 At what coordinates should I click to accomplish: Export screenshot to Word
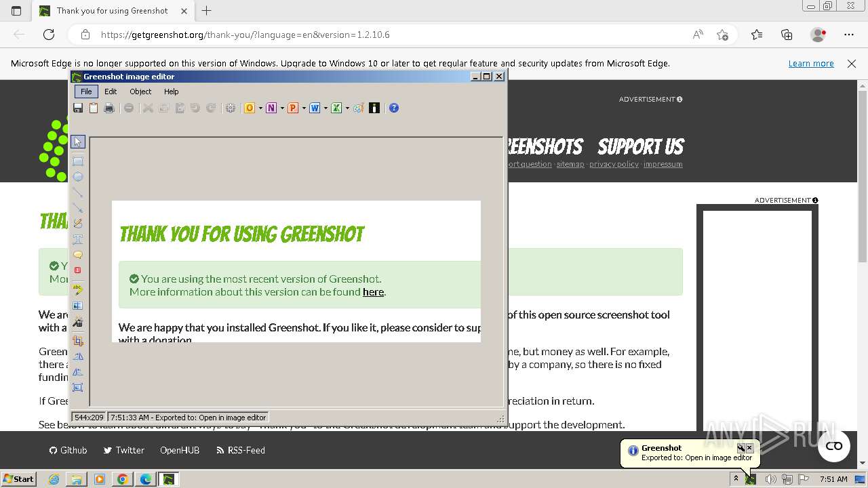(315, 108)
